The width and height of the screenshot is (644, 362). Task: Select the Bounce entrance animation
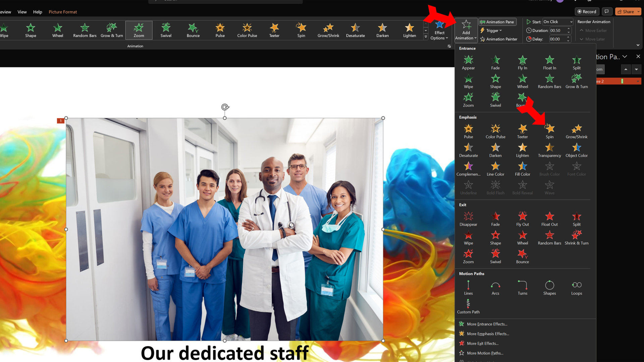(x=522, y=100)
